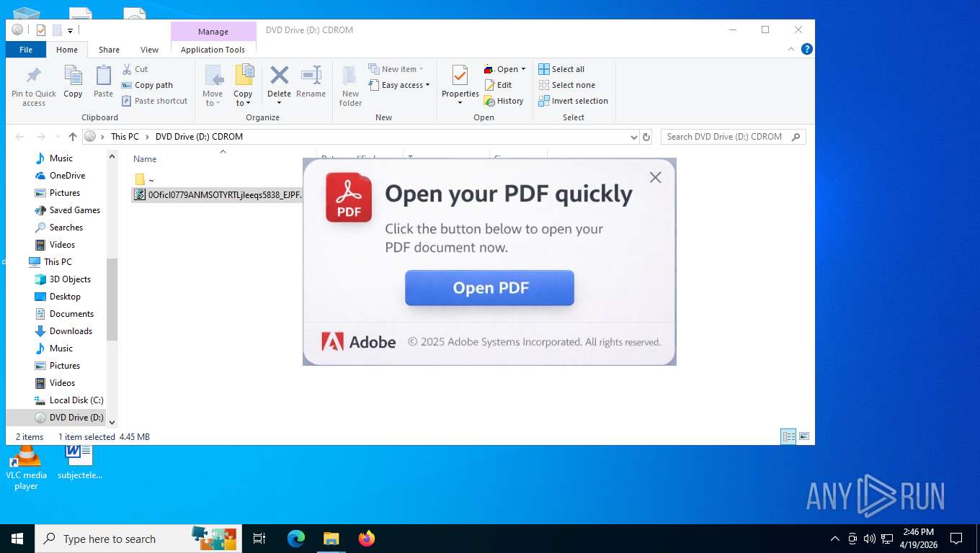Click the Task View taskbar icon

(259, 539)
